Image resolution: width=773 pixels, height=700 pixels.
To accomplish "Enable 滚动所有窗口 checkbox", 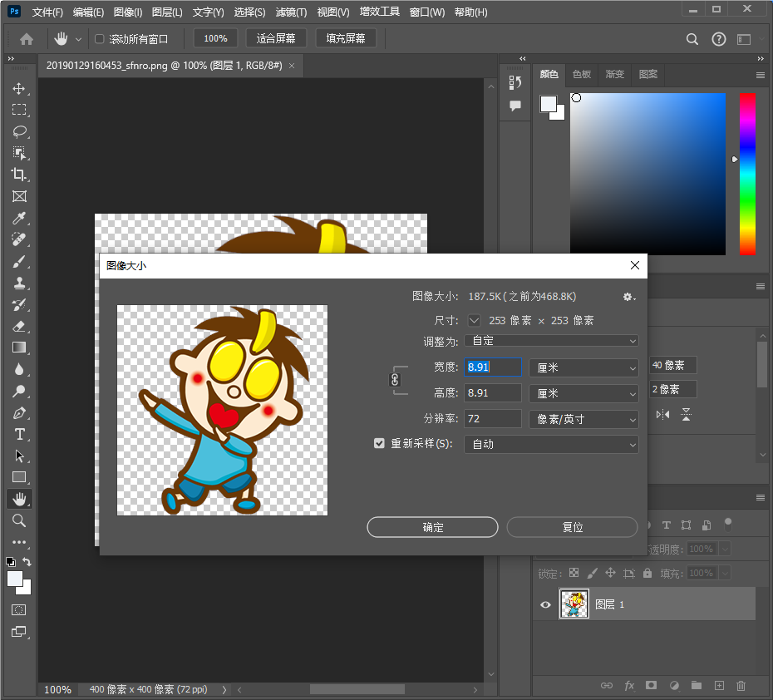I will (100, 39).
